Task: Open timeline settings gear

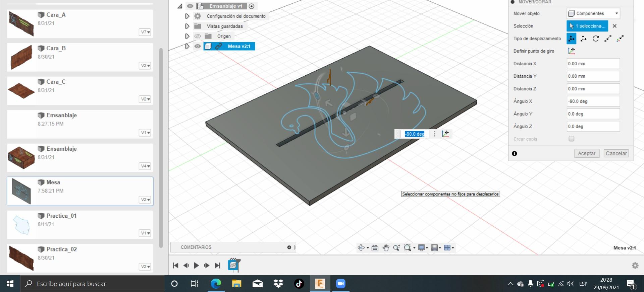Action: tap(635, 266)
